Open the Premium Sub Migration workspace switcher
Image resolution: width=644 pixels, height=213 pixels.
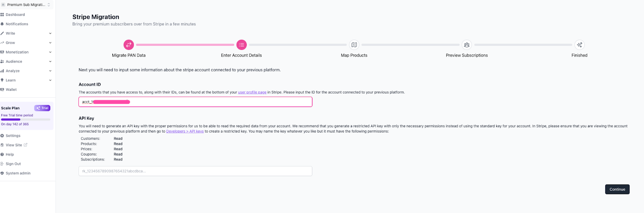pos(27,5)
